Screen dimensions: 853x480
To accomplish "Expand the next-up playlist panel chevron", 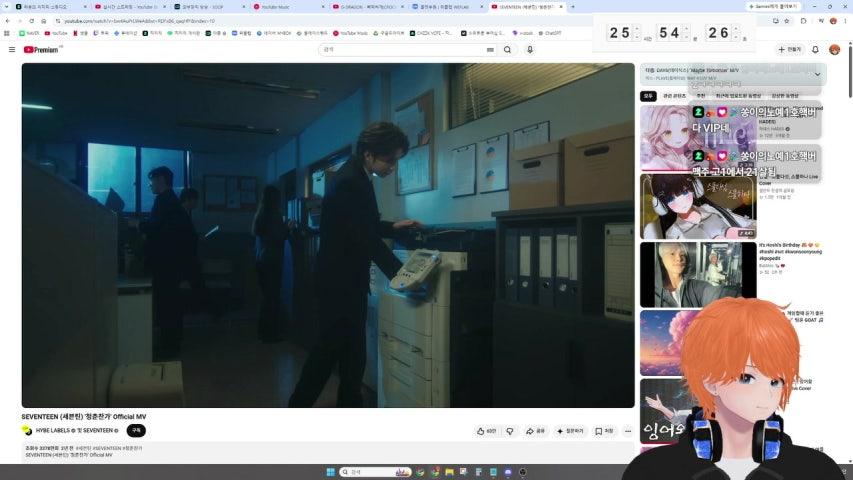I will [x=817, y=74].
